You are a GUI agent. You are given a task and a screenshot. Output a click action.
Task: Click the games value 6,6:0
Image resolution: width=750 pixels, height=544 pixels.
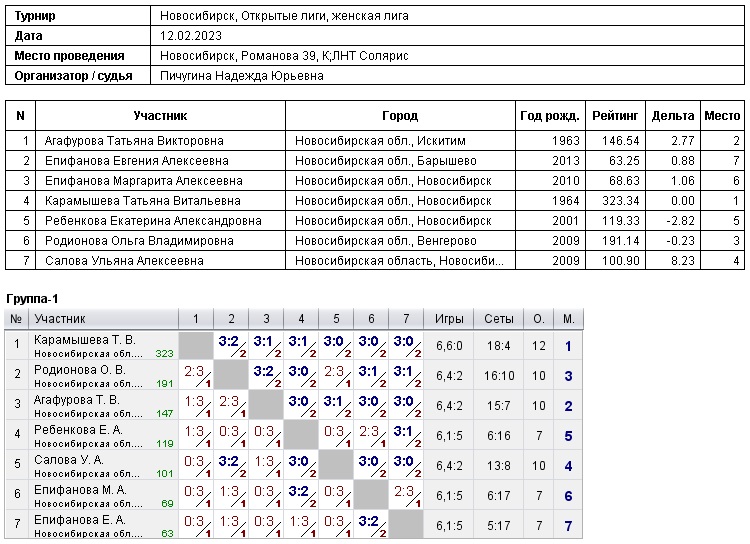click(450, 346)
